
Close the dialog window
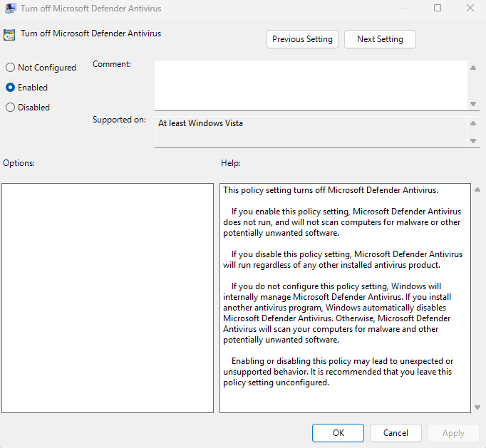click(470, 8)
